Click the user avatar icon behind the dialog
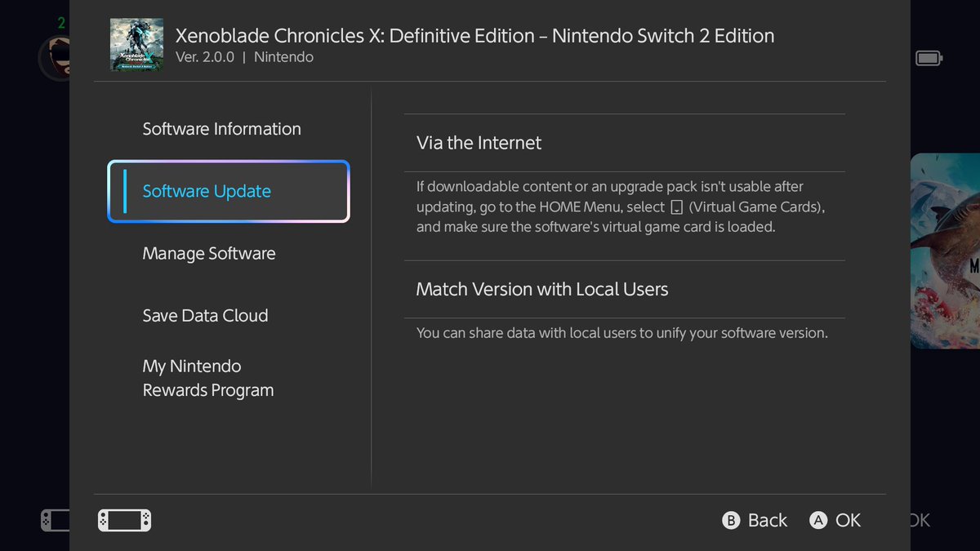The image size is (980, 551). (54, 57)
